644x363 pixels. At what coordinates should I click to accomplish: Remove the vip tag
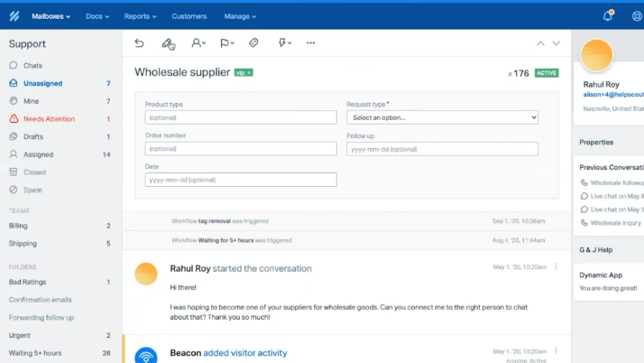[249, 73]
